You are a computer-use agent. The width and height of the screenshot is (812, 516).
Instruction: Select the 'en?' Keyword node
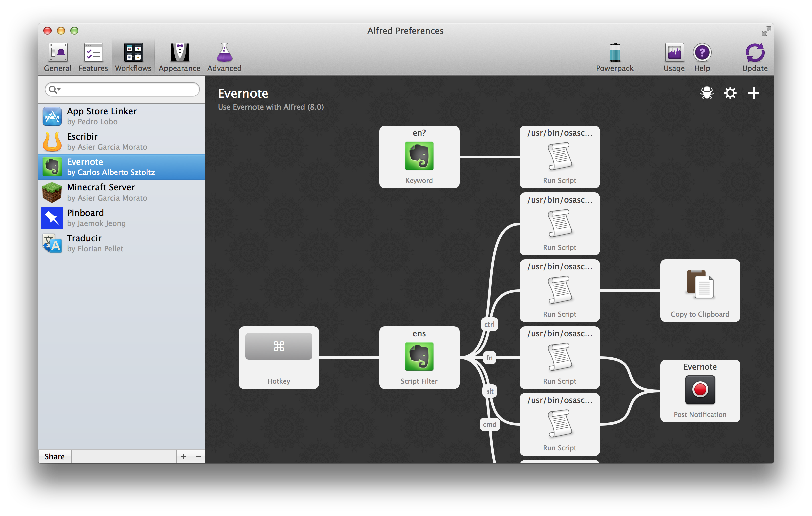coord(419,157)
